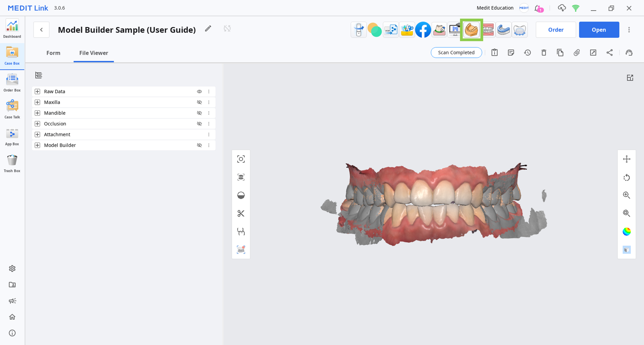Toggle the cube view mode icon
The height and width of the screenshot is (345, 644).
[x=627, y=250]
